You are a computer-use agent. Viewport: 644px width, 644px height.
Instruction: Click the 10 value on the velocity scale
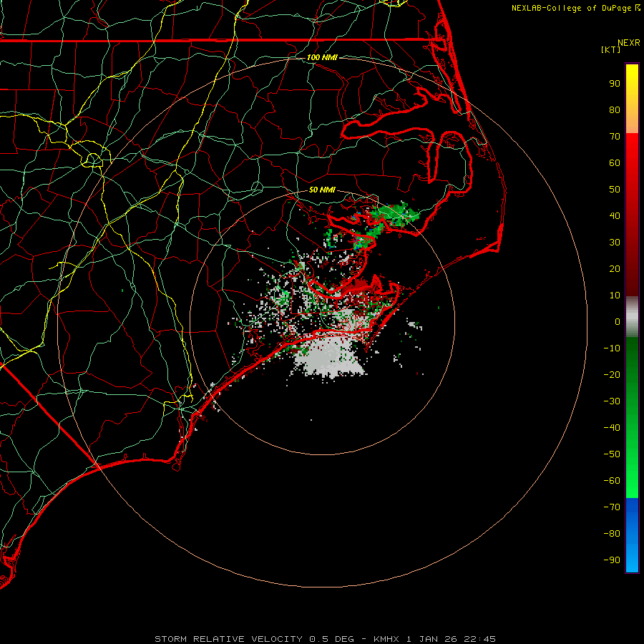click(x=615, y=296)
